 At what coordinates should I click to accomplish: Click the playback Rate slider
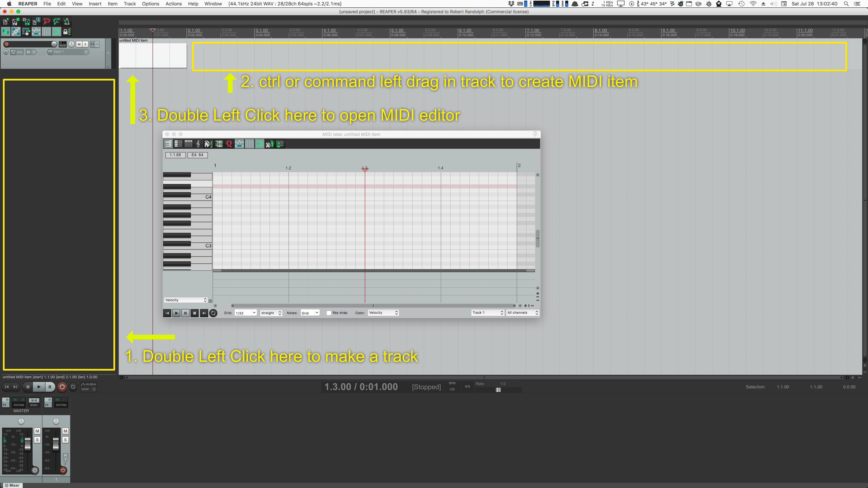pos(498,390)
